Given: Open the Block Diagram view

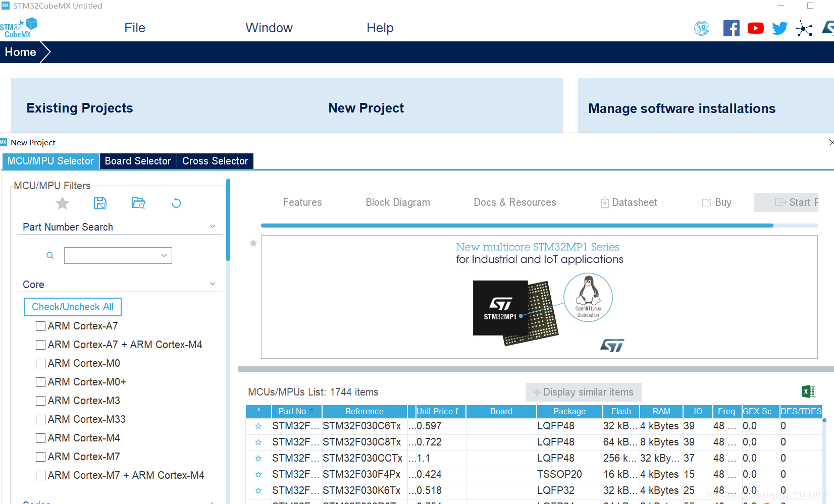Looking at the screenshot, I should coord(398,202).
